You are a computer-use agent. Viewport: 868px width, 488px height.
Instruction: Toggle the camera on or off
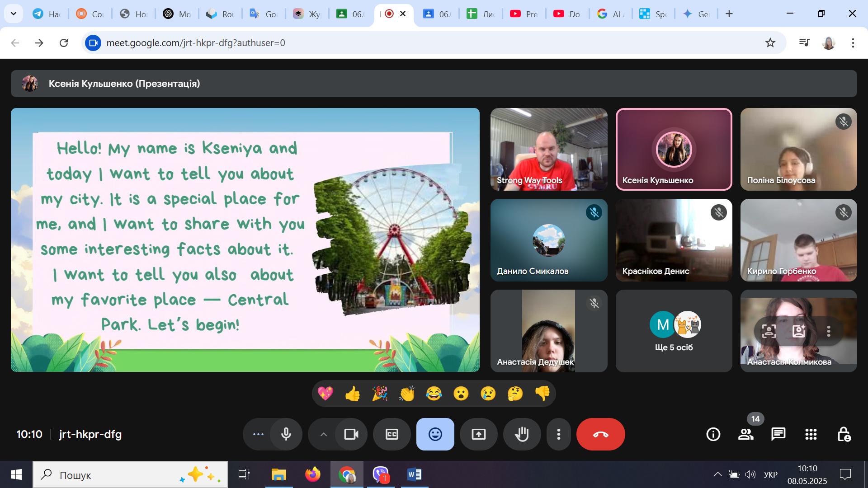(351, 434)
